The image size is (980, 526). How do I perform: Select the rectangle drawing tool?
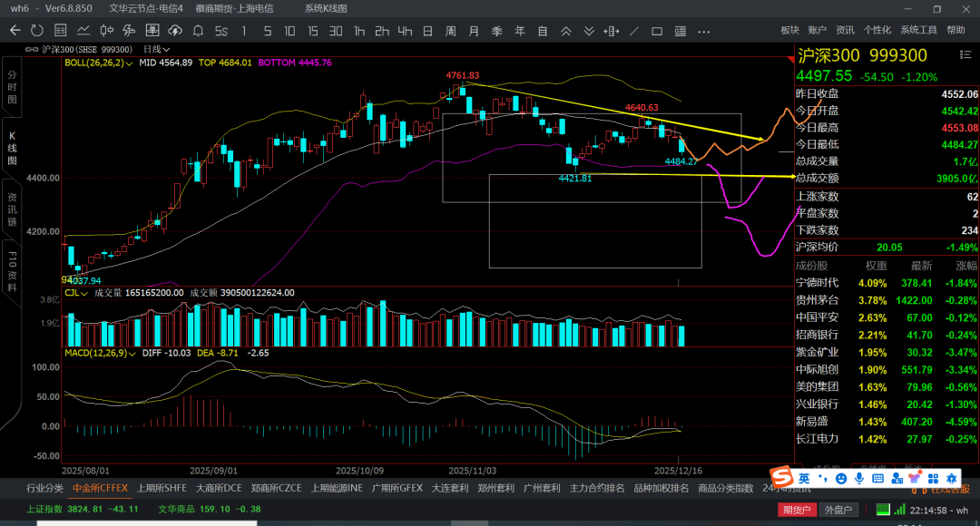(657, 31)
